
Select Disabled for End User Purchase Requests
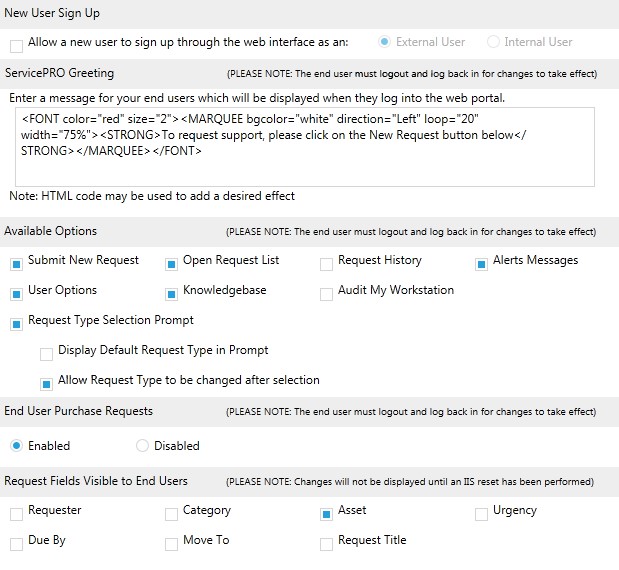(142, 446)
